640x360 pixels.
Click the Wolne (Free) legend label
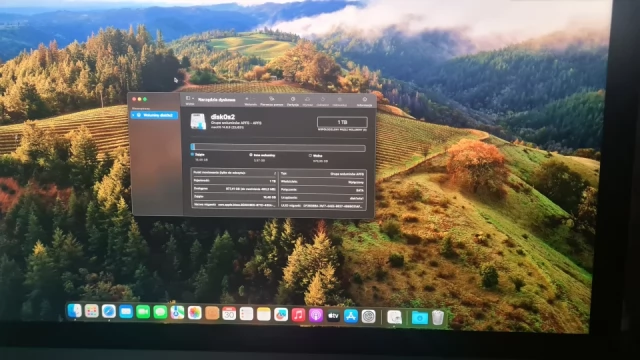tap(318, 156)
